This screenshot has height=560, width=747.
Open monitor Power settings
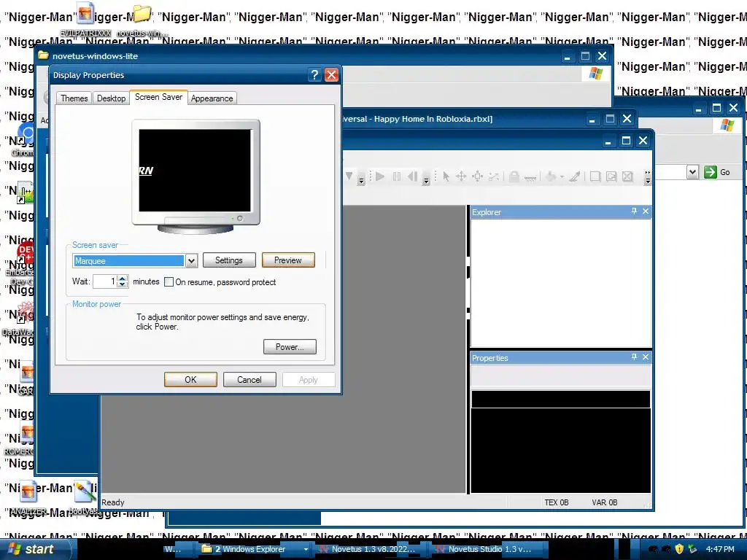tap(290, 346)
